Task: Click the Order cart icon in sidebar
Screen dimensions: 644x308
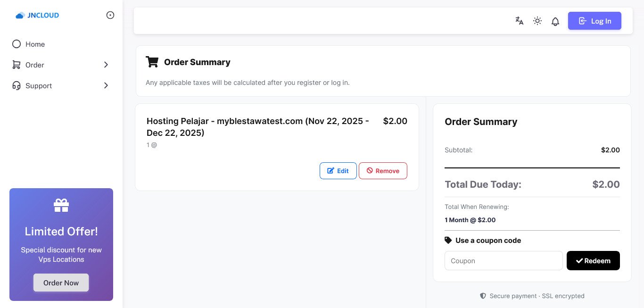Action: tap(17, 65)
